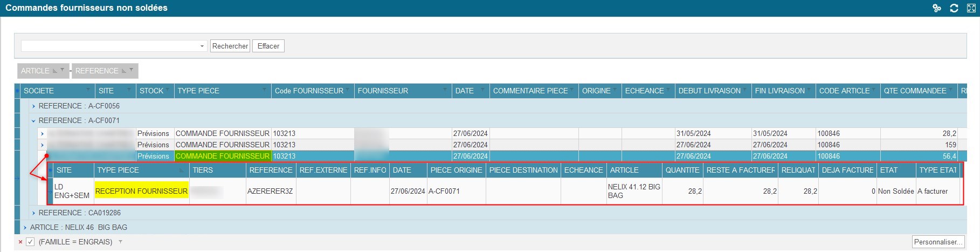Open the filter history dropdown beside FAMILLE = ENGRAIS

pyautogui.click(x=120, y=242)
